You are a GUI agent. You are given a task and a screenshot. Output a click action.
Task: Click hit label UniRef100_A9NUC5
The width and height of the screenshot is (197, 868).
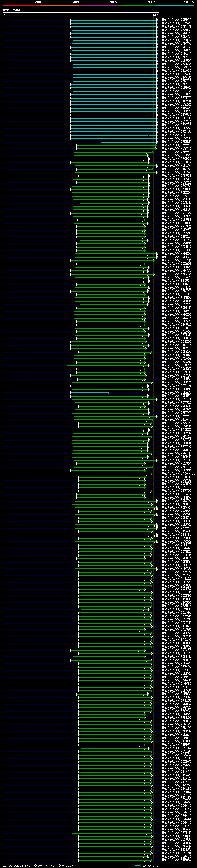tap(177, 50)
